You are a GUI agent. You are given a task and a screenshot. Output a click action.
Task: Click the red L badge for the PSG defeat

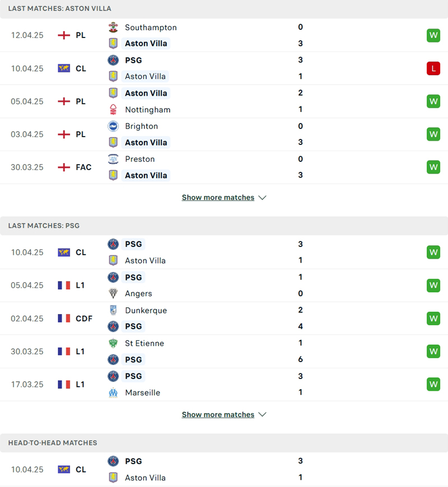[433, 68]
